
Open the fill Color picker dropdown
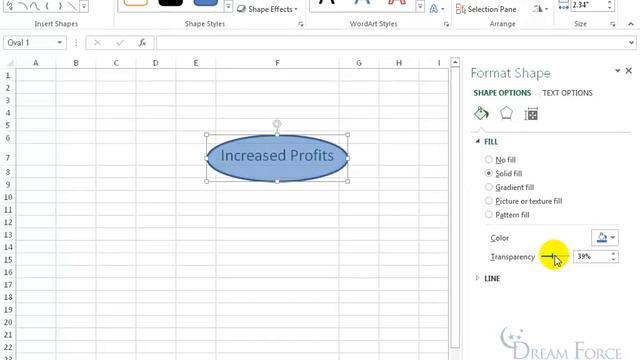pyautogui.click(x=605, y=238)
